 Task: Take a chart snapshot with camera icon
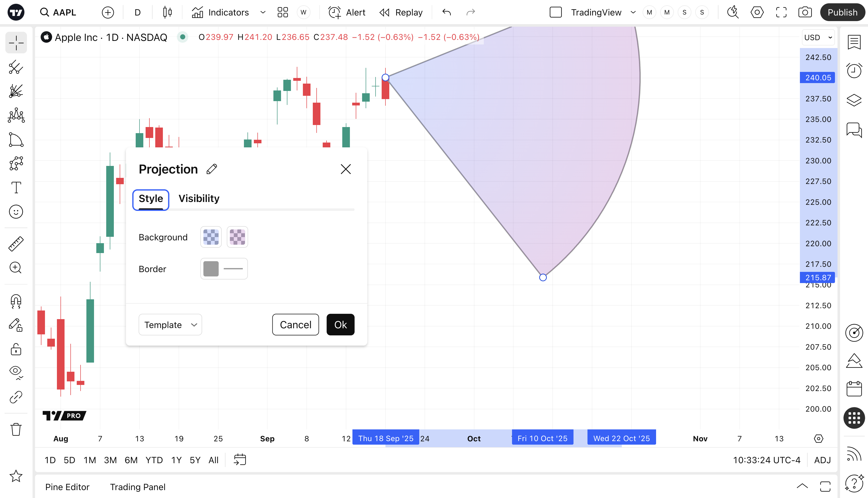(x=805, y=13)
